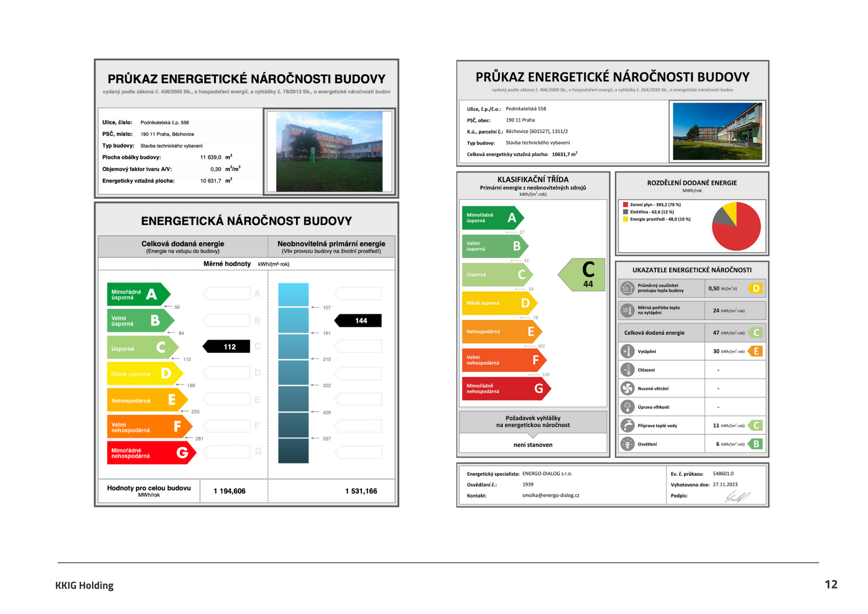This screenshot has height=614, width=868.
Task: Click the house icon for heat transmission coefficient
Action: point(627,289)
